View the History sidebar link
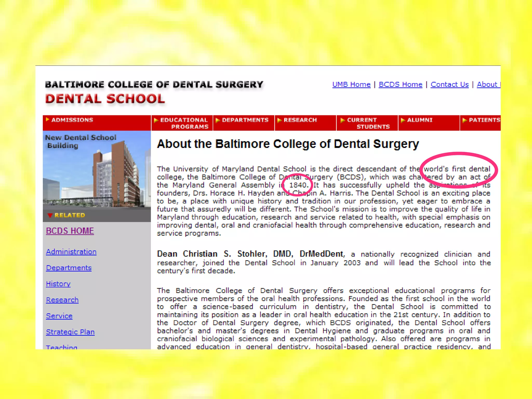This screenshot has width=532, height=399. [x=58, y=284]
